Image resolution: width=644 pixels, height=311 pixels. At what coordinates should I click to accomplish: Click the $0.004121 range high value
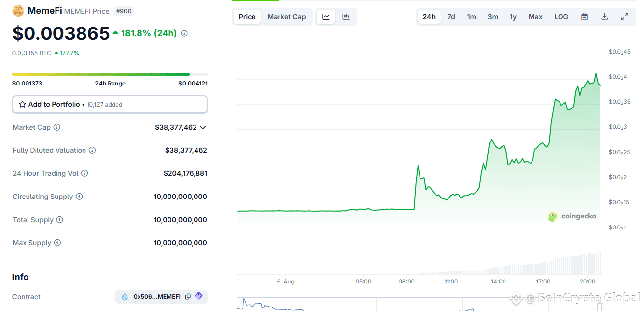[193, 84]
